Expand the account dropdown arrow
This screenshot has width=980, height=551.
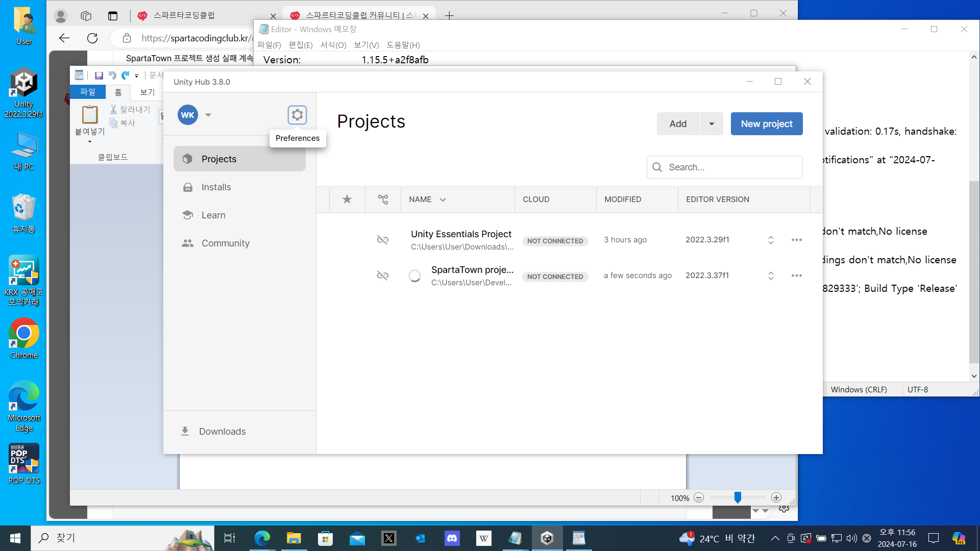coord(208,115)
